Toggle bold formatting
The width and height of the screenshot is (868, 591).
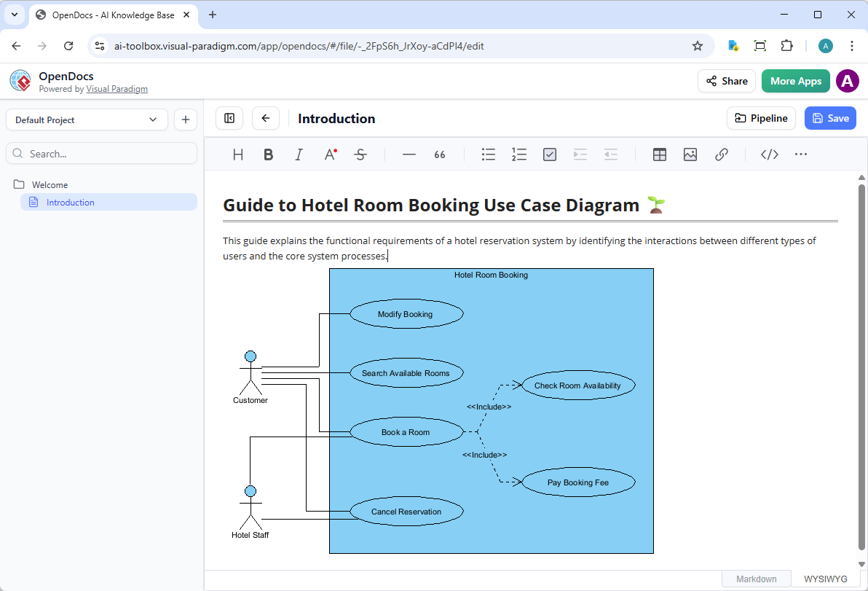point(268,154)
